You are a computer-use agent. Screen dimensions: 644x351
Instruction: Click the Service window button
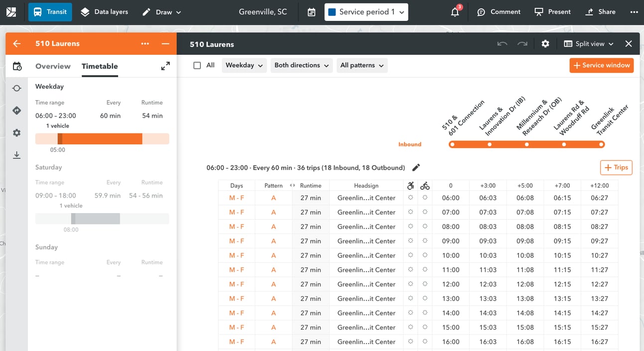(601, 65)
